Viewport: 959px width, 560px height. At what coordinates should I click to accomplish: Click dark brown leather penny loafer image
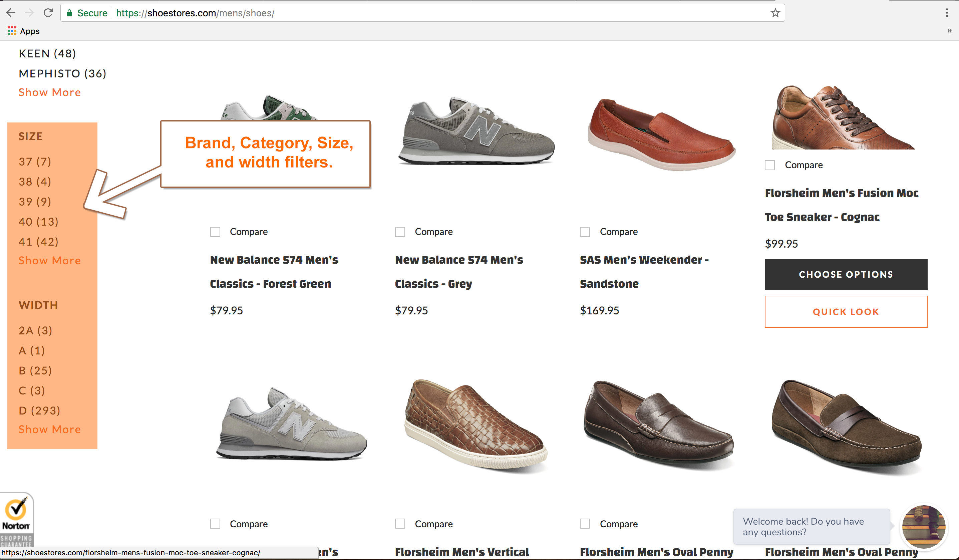click(659, 425)
